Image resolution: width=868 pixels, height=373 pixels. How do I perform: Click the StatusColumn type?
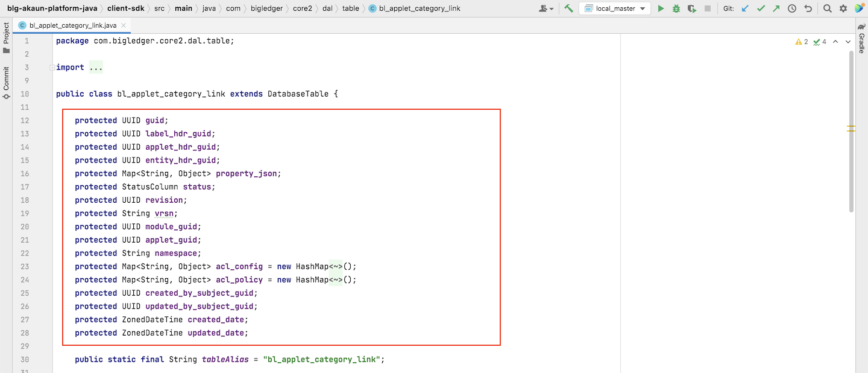pyautogui.click(x=150, y=187)
